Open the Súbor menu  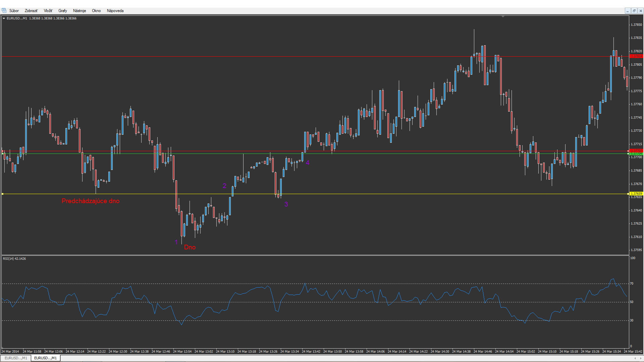[14, 11]
